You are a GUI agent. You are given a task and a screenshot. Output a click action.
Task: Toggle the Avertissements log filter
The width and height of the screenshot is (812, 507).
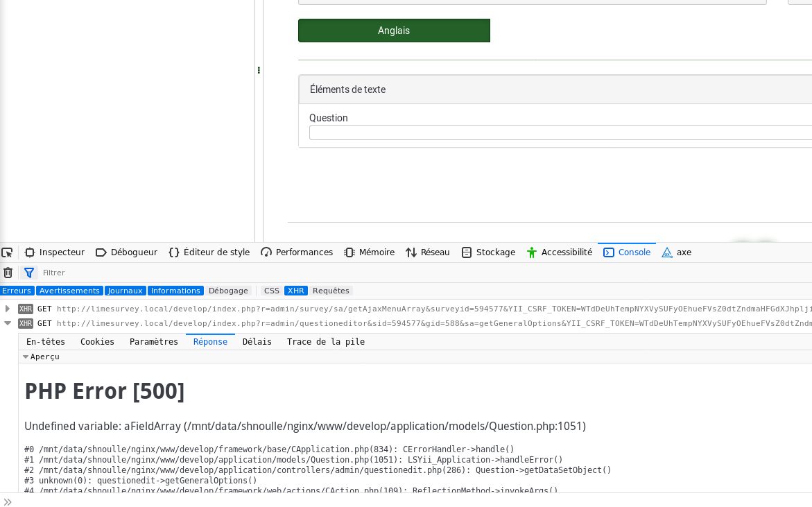click(x=69, y=291)
